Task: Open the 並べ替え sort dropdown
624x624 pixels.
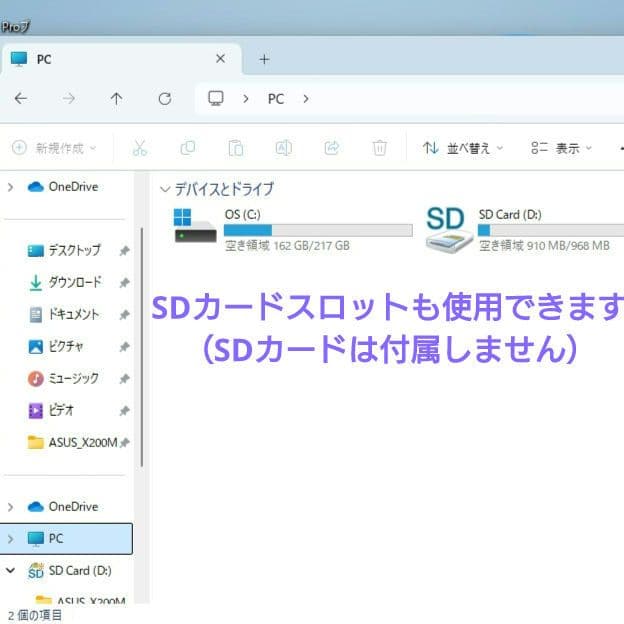Action: [463, 148]
